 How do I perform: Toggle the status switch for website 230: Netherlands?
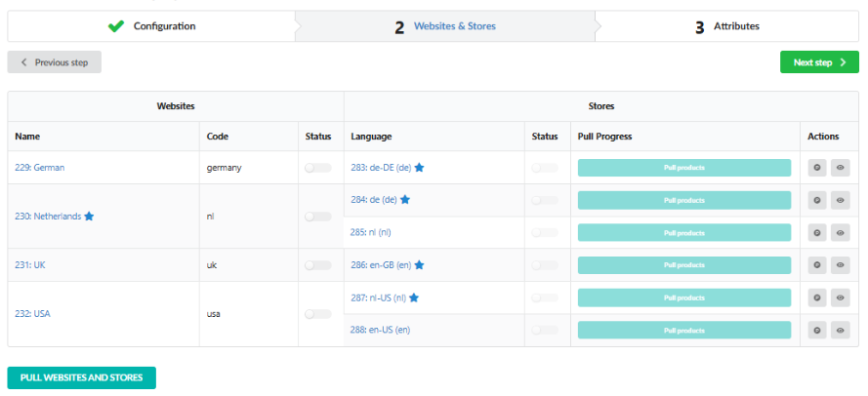pos(317,217)
